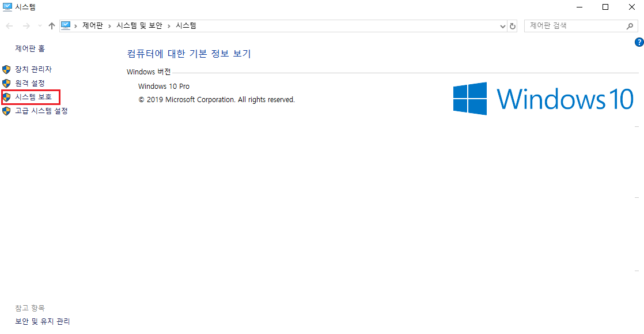This screenshot has height=334, width=644.
Task: Click the shield icon beside 원격 설정
Action: click(x=6, y=83)
